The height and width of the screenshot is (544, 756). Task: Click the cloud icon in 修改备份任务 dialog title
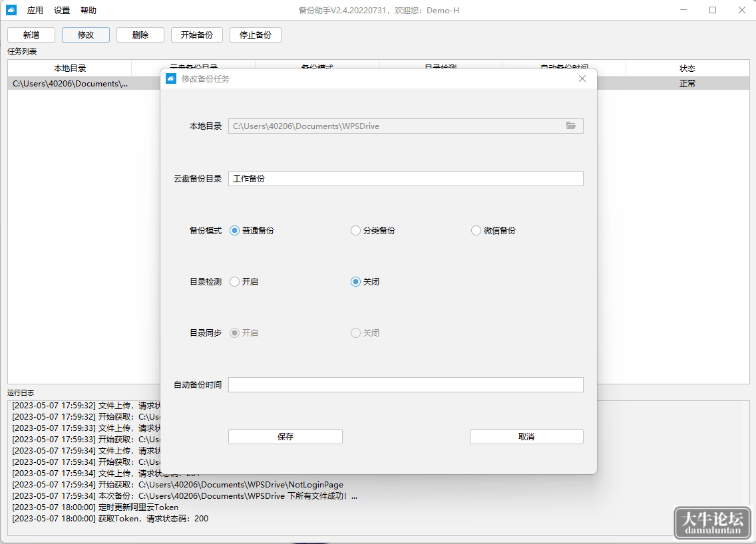coord(171,78)
